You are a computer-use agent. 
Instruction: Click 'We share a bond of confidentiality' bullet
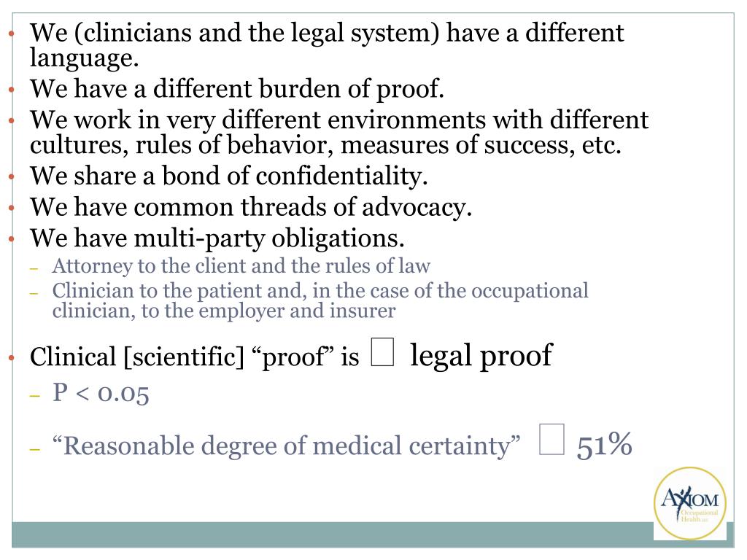click(x=228, y=176)
